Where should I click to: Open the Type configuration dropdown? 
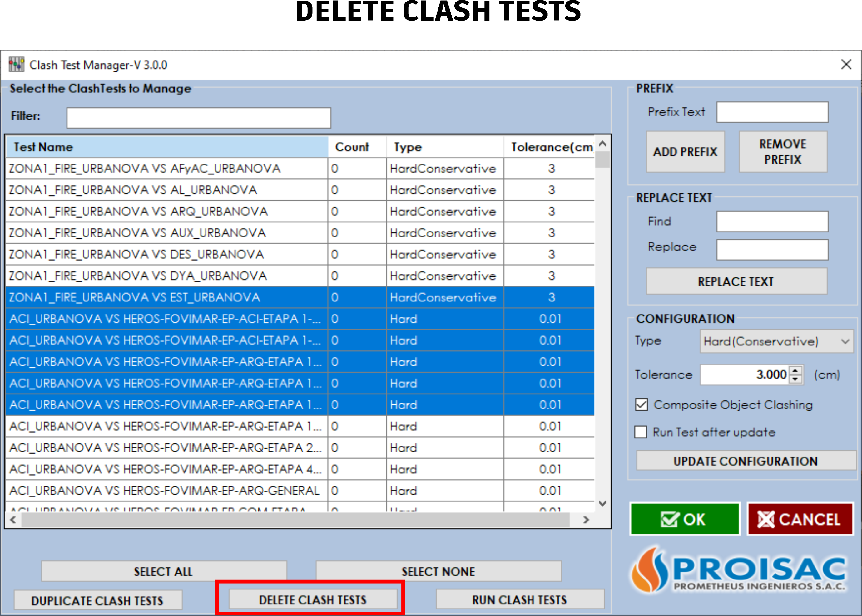845,341
